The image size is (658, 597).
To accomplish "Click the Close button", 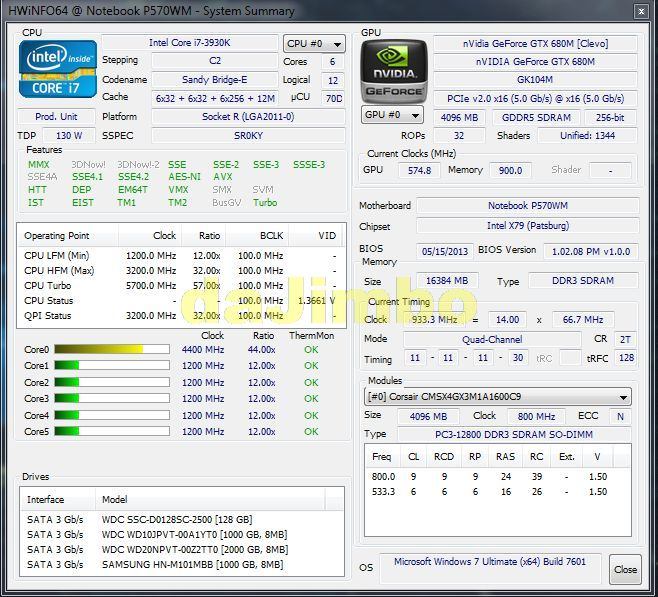I will pos(625,569).
